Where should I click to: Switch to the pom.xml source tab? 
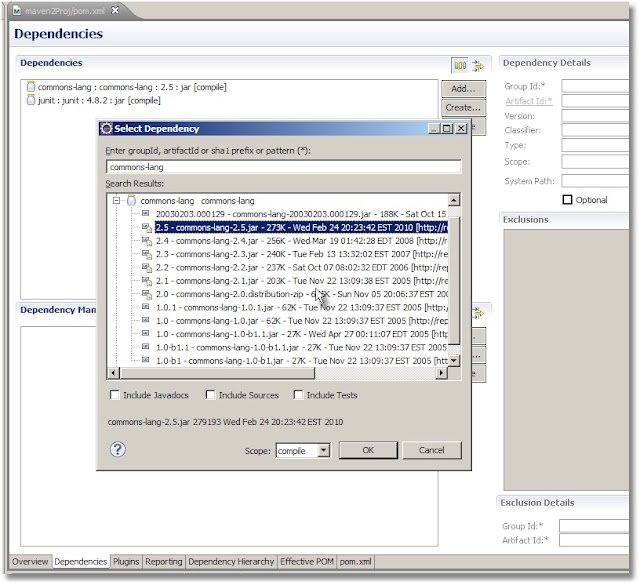(356, 562)
